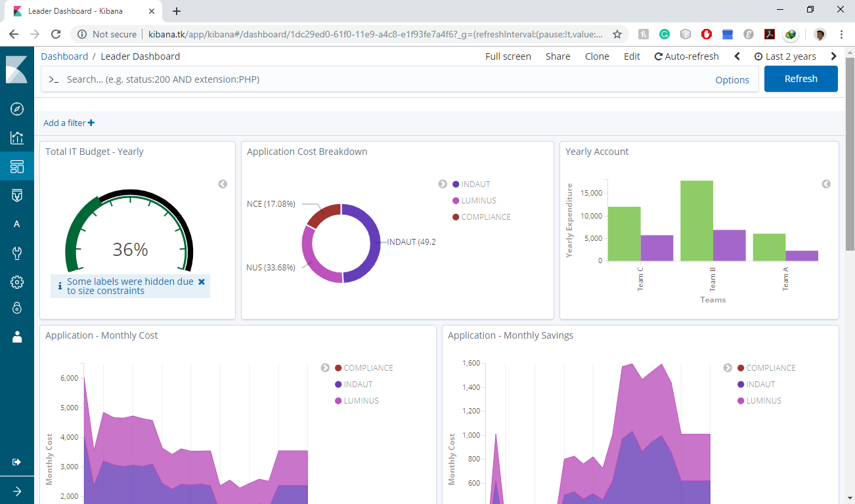This screenshot has width=855, height=504.
Task: Open the Share menu
Action: point(558,56)
